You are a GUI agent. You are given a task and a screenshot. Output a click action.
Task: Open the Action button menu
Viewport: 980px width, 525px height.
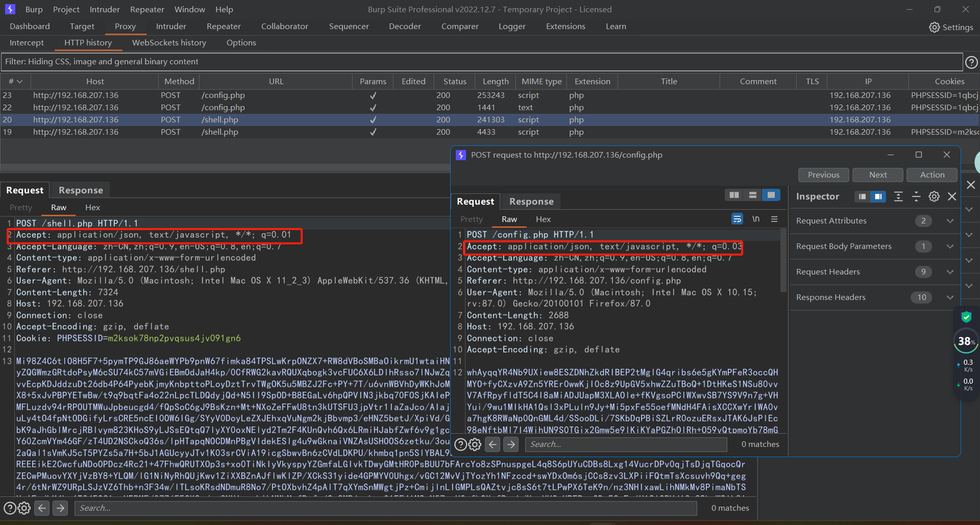[x=932, y=174]
